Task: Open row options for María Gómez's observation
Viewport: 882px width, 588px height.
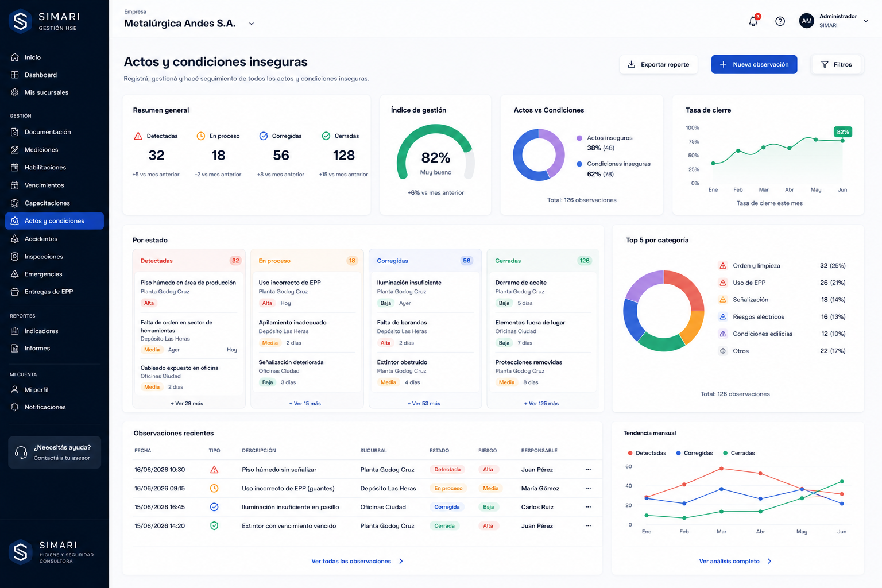Action: point(588,489)
